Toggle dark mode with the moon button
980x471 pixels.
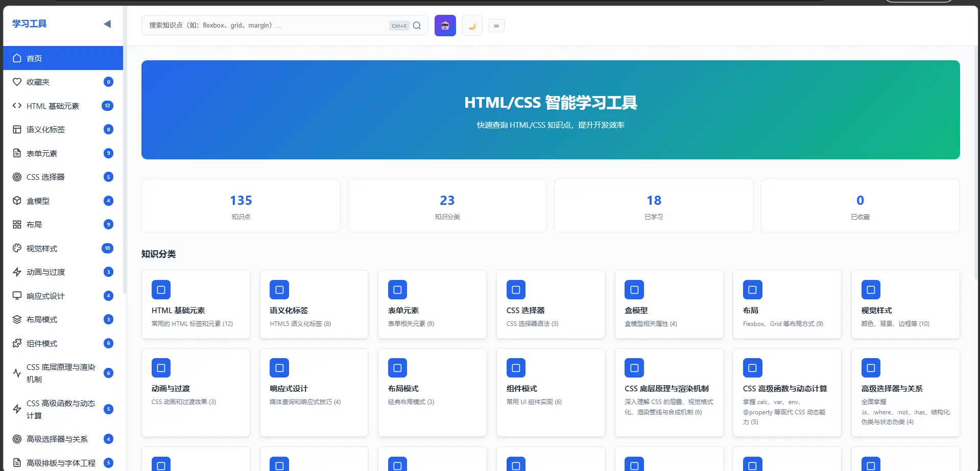pyautogui.click(x=472, y=26)
